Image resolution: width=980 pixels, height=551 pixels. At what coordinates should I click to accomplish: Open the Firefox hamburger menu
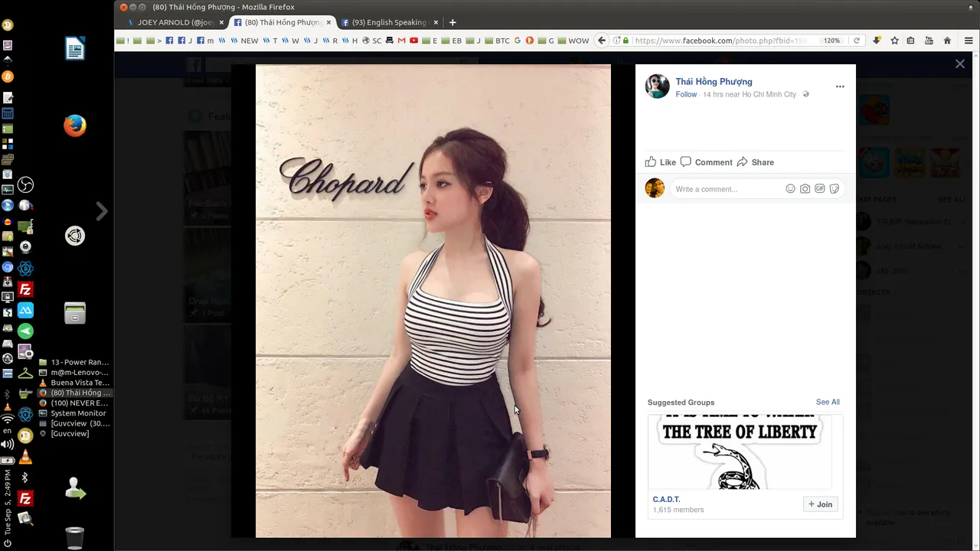pyautogui.click(x=969, y=41)
